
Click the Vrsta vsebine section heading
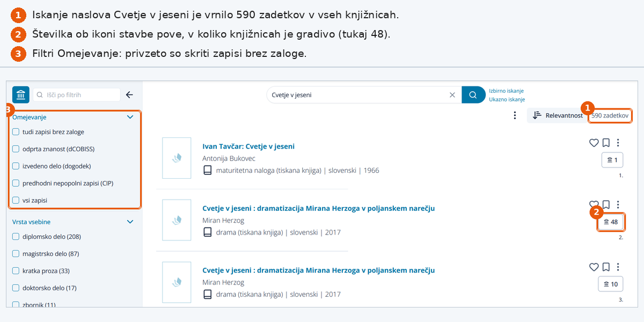tap(31, 222)
